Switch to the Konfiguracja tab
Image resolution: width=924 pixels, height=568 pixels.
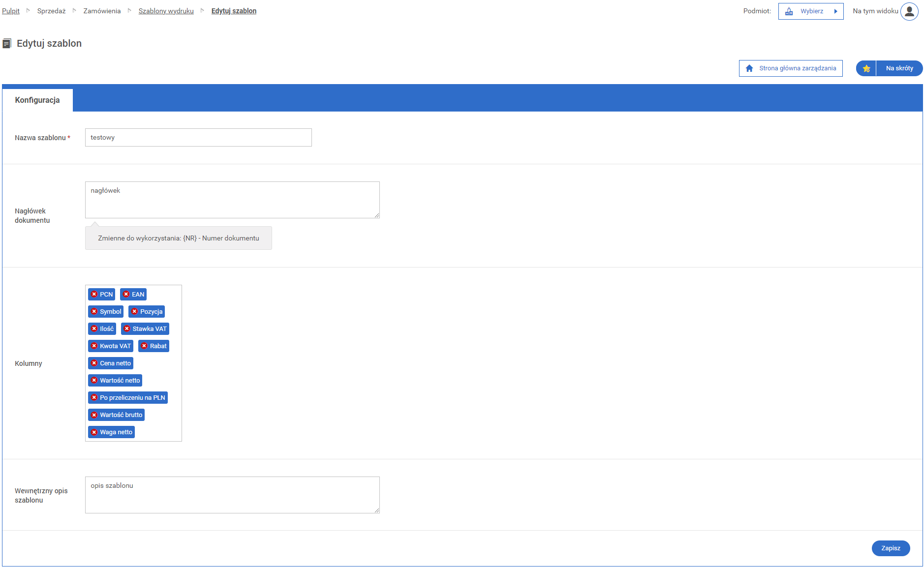[x=37, y=100]
